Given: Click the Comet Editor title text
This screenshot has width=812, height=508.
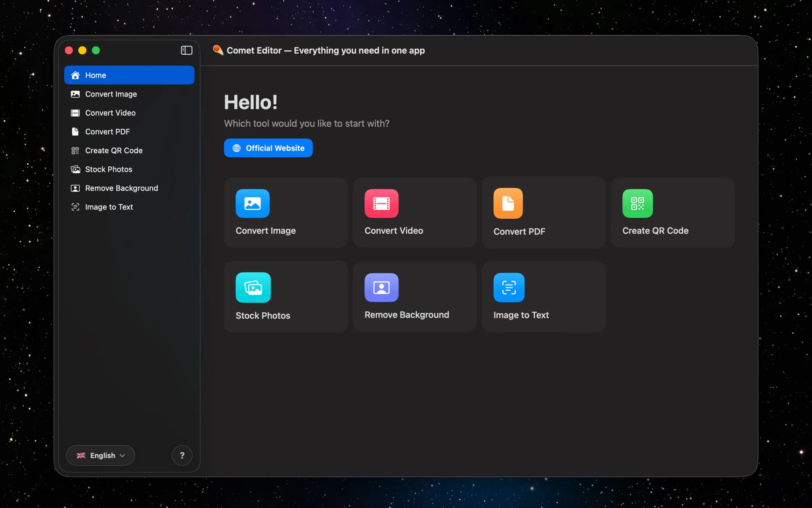Looking at the screenshot, I should (x=326, y=50).
